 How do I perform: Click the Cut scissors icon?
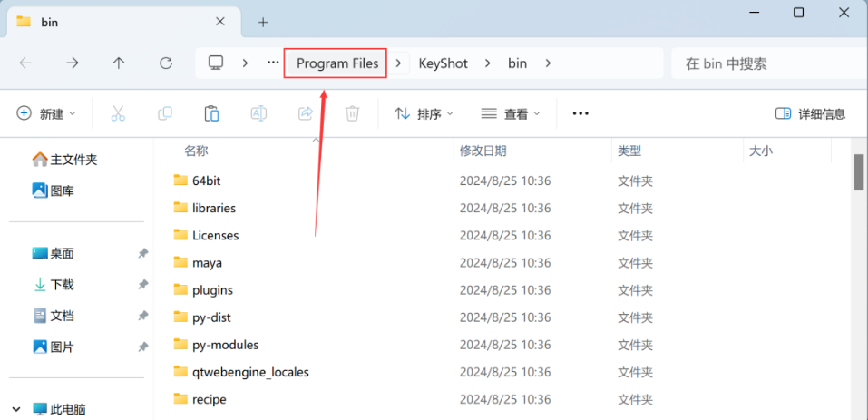point(118,113)
